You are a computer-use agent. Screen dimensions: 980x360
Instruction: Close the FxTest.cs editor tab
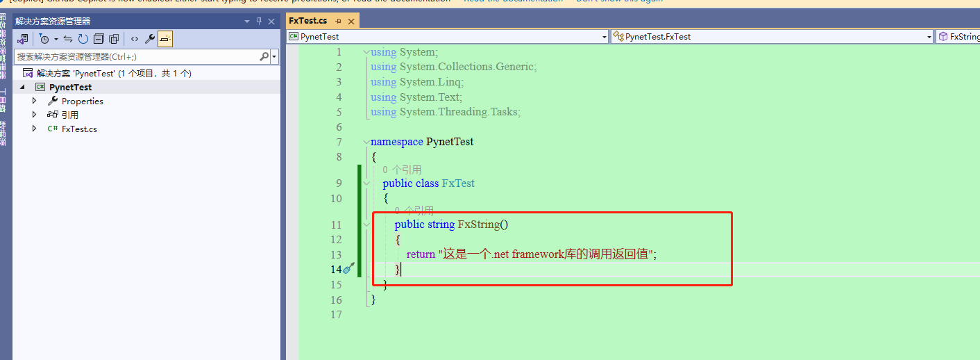[351, 21]
